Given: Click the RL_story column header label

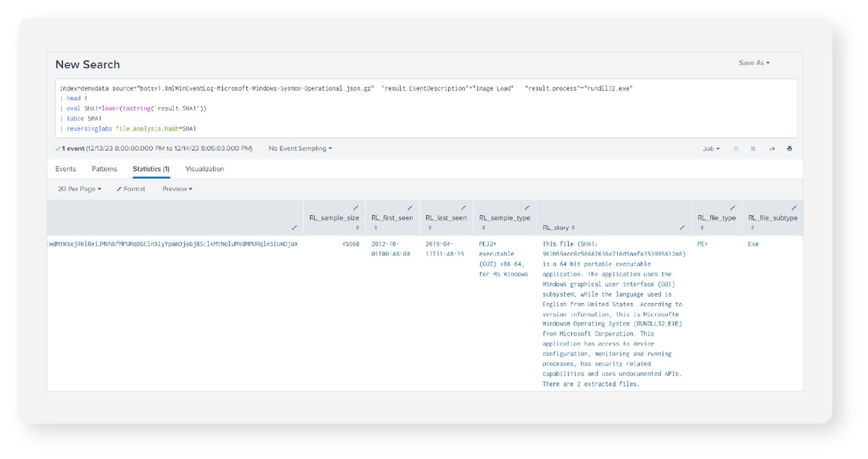Looking at the screenshot, I should point(556,228).
